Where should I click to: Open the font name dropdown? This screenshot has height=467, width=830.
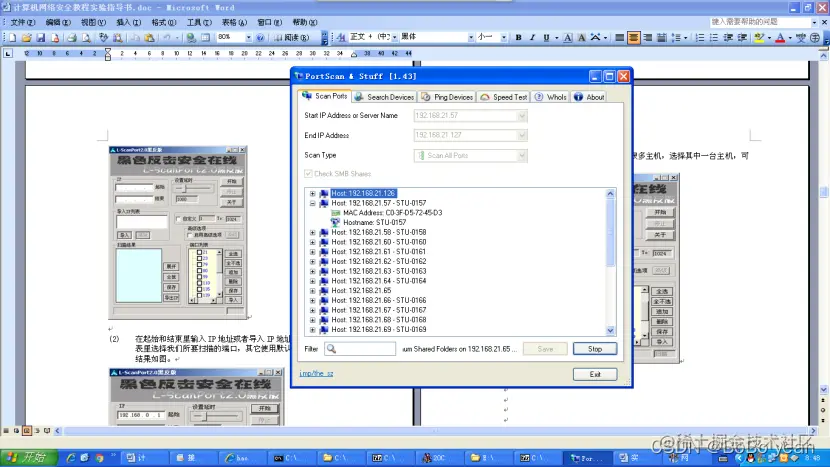point(471,38)
